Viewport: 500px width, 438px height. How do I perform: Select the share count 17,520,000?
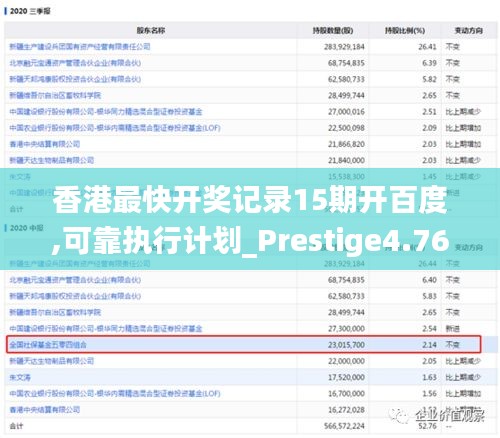tap(346, 377)
